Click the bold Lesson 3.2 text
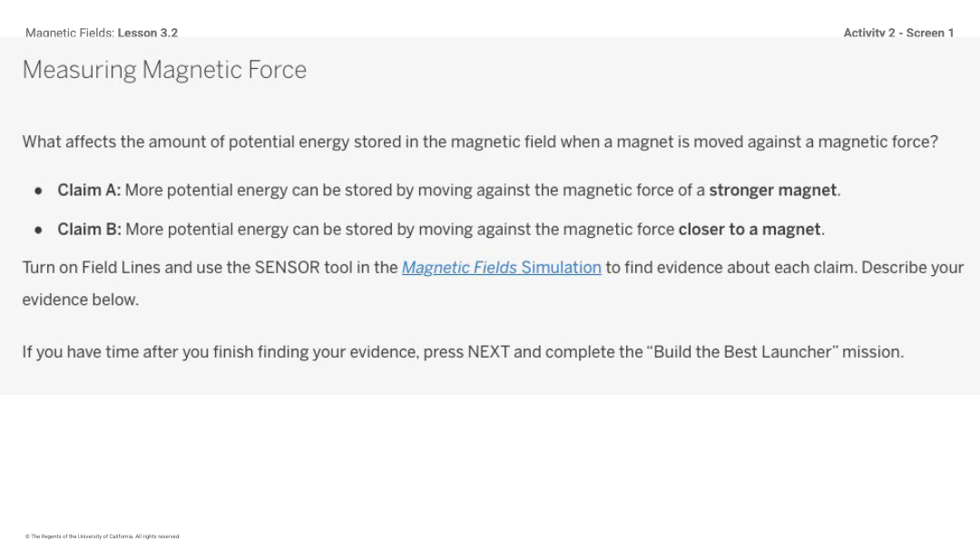This screenshot has width=980, height=551. point(148,33)
